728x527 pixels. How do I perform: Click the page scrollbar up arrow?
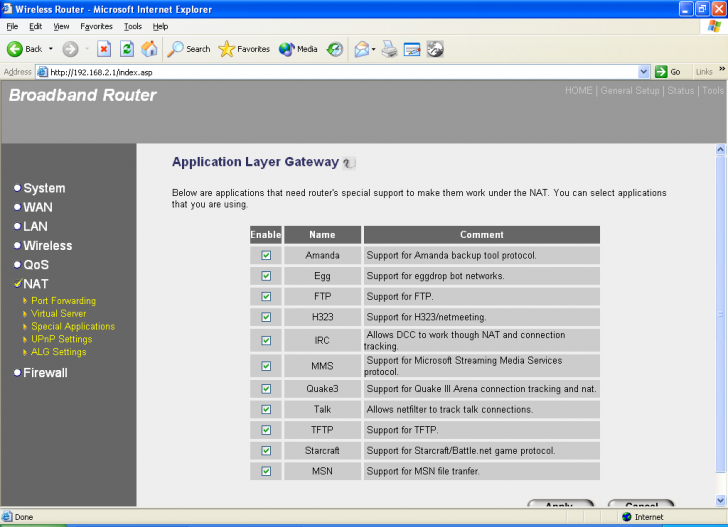point(720,150)
